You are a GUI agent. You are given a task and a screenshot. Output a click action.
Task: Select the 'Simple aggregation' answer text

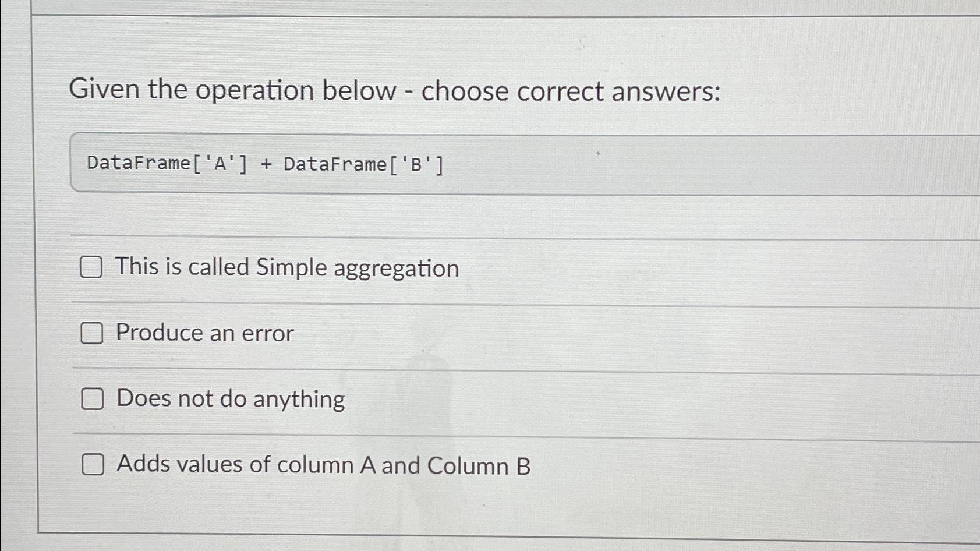287,268
